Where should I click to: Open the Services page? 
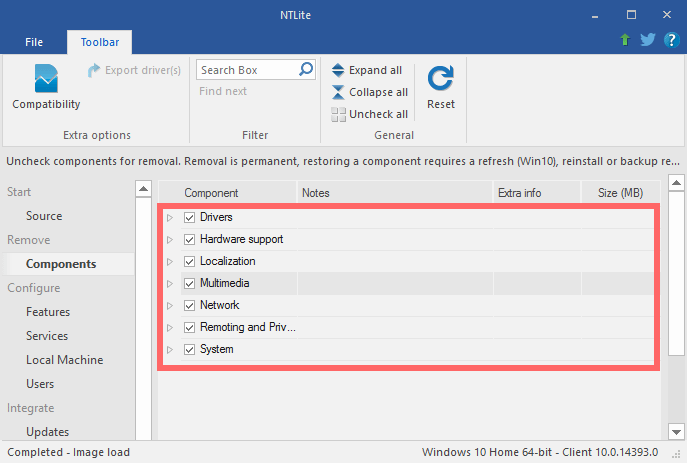[47, 336]
